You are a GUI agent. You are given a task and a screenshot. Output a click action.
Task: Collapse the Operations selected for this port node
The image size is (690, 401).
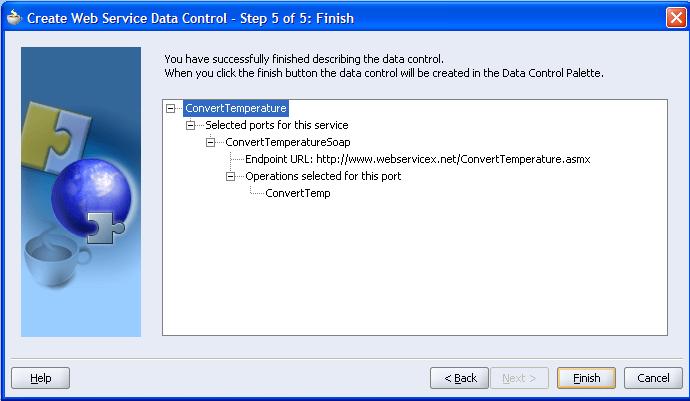232,176
